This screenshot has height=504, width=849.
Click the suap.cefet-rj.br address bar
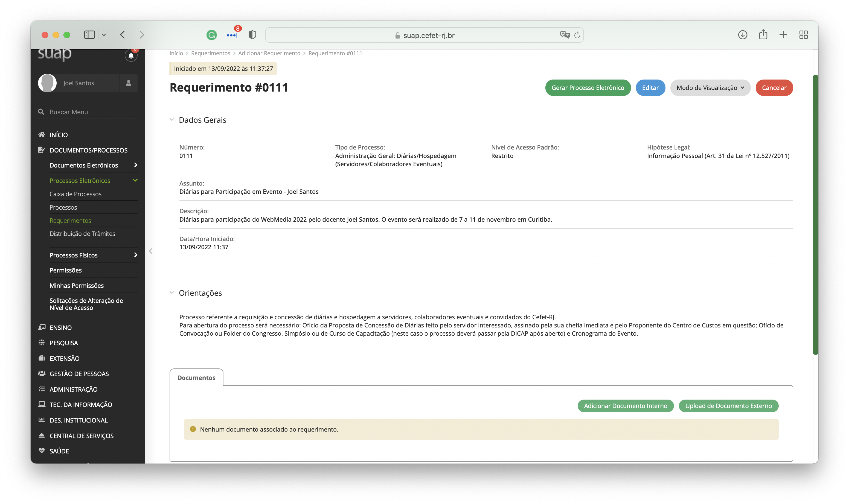[424, 35]
